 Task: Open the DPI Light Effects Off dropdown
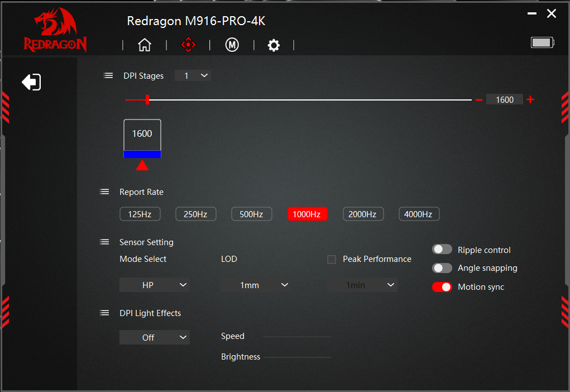(x=155, y=337)
